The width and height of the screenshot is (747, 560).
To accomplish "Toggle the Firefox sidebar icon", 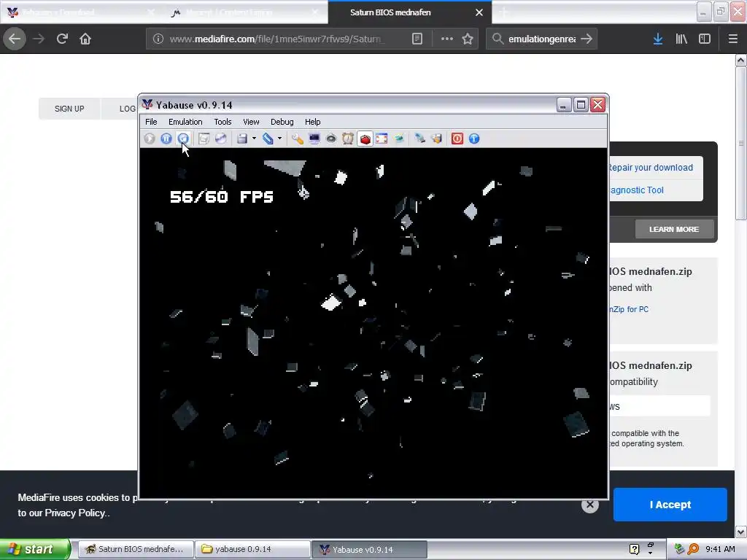I will pos(705,39).
